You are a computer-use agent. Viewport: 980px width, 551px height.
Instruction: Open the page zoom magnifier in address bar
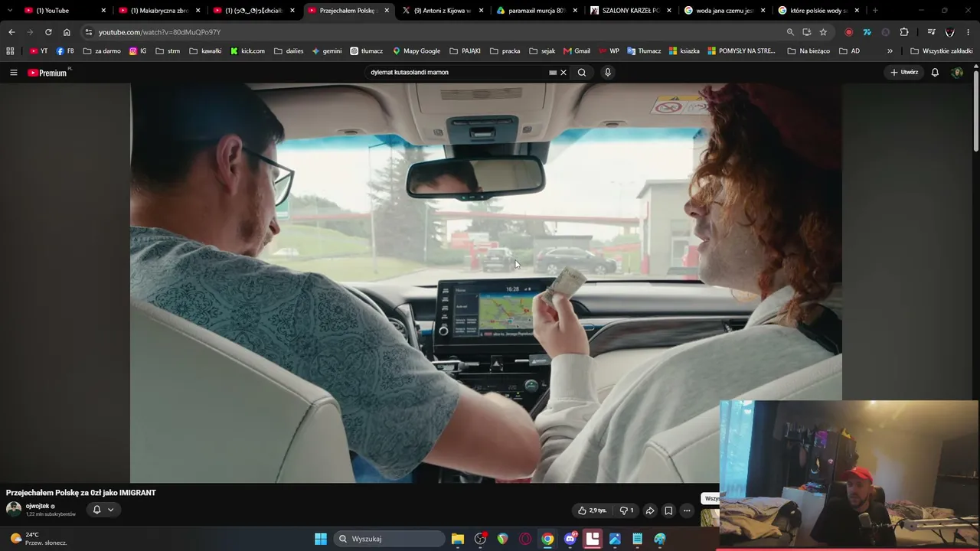[x=790, y=32]
